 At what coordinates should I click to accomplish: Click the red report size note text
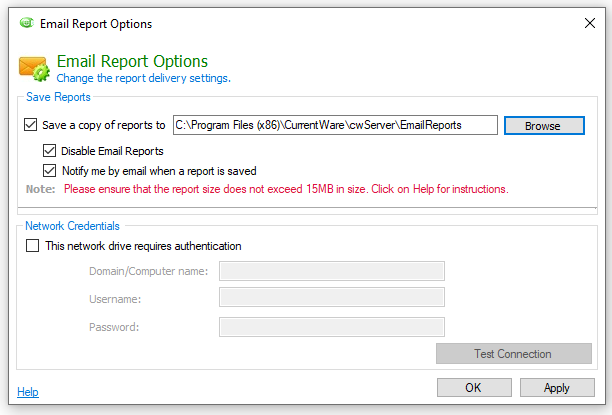point(286,189)
